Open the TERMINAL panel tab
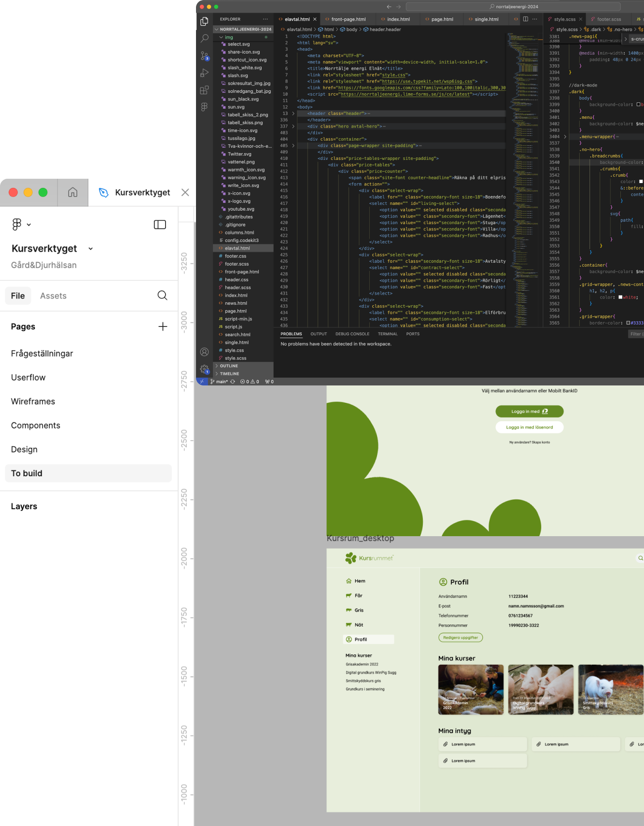Viewport: 644px width, 826px height. pos(388,334)
